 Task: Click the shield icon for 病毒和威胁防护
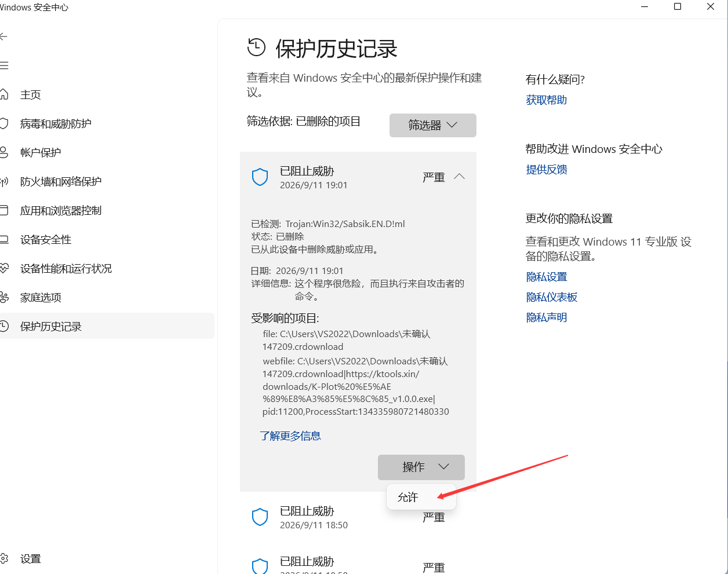pos(4,123)
